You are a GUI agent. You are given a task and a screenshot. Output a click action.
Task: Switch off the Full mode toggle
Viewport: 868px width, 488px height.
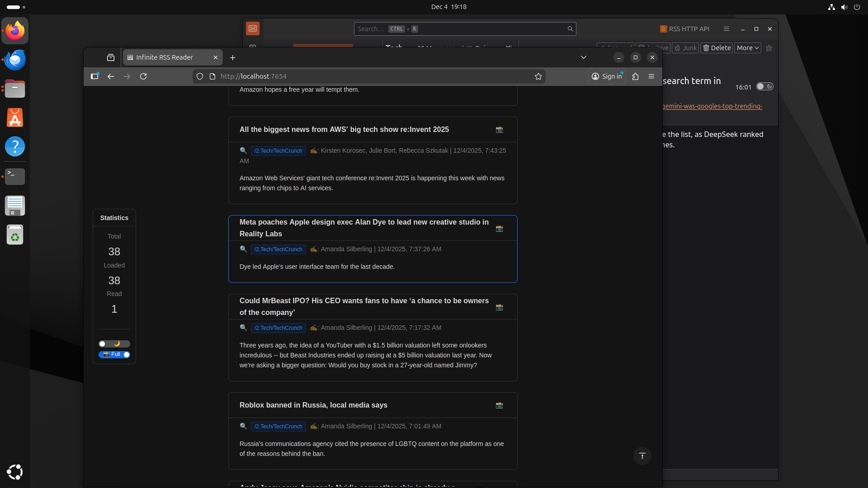coord(114,355)
